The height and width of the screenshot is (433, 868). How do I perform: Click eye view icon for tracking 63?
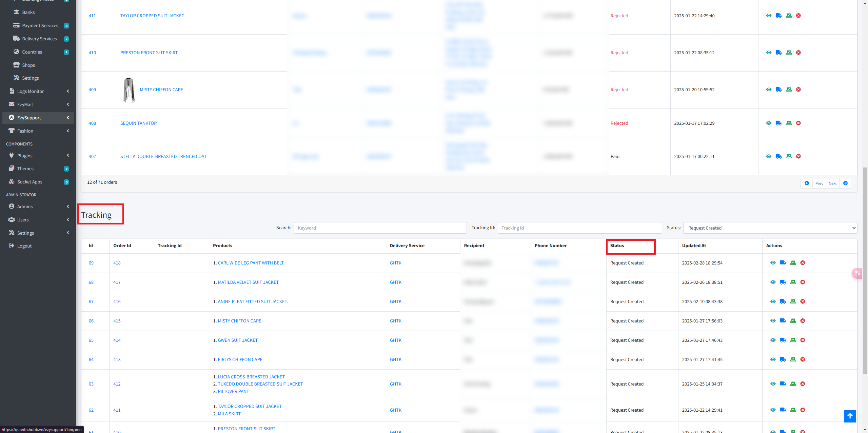pyautogui.click(x=773, y=384)
